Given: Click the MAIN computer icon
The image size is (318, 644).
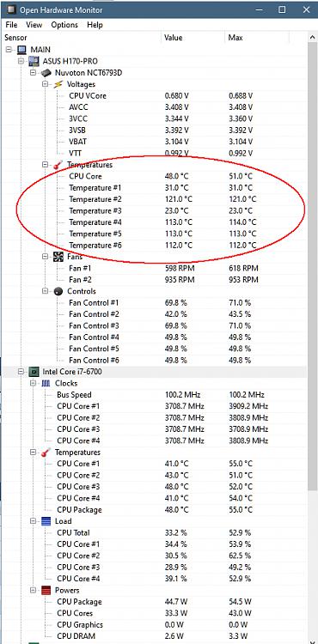Looking at the screenshot, I should [21, 50].
